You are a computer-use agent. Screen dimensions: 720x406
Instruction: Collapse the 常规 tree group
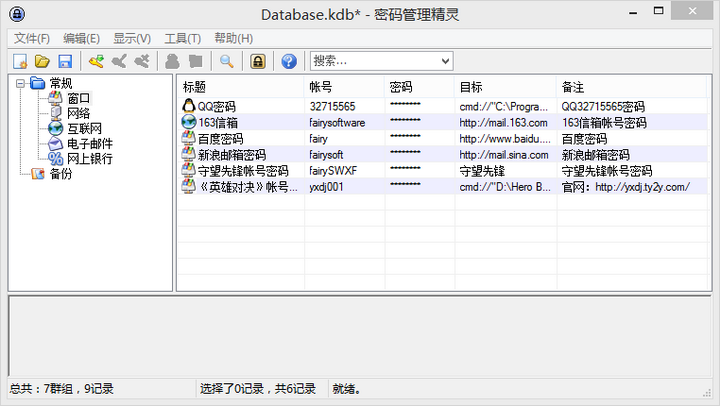pos(20,83)
